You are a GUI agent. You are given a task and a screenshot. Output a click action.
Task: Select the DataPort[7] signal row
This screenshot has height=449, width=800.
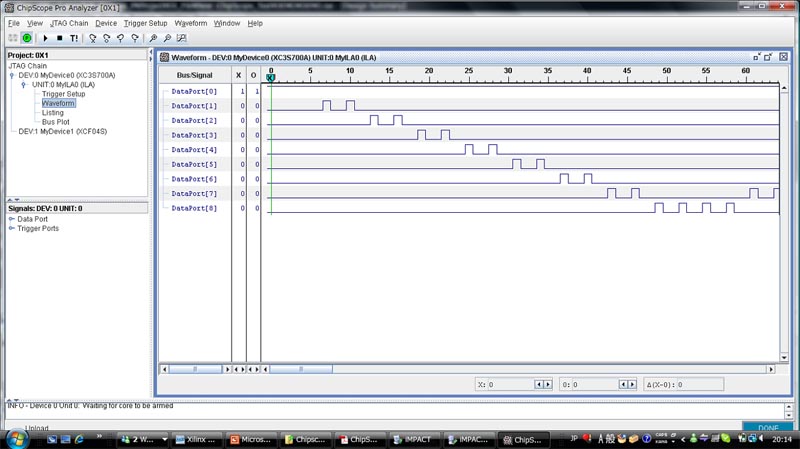(194, 194)
